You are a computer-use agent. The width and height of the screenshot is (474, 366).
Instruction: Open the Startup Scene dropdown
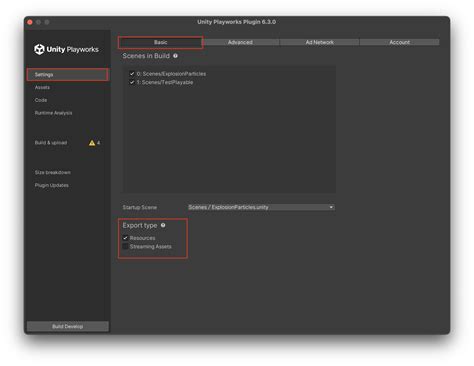(261, 207)
